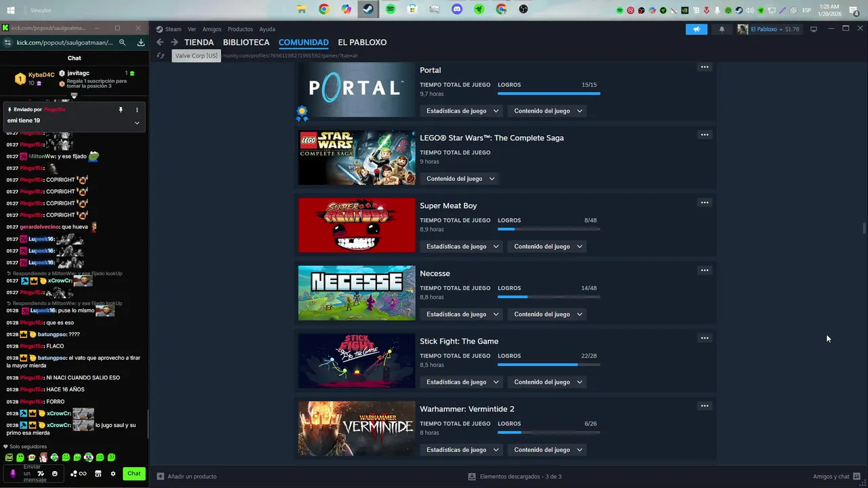Open the OBS Studio taskbar icon
Image resolution: width=868 pixels, height=488 pixels.
(524, 9)
